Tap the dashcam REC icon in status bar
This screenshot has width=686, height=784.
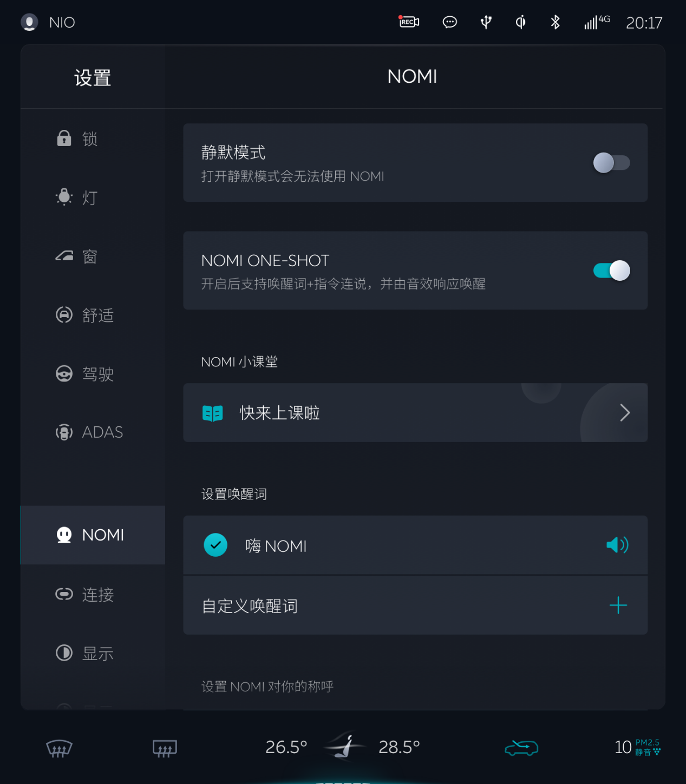pyautogui.click(x=409, y=22)
